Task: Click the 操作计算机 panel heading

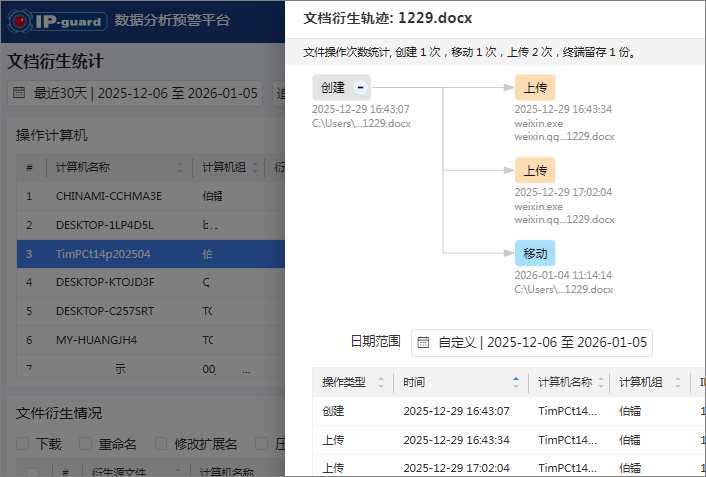Action: click(52, 135)
